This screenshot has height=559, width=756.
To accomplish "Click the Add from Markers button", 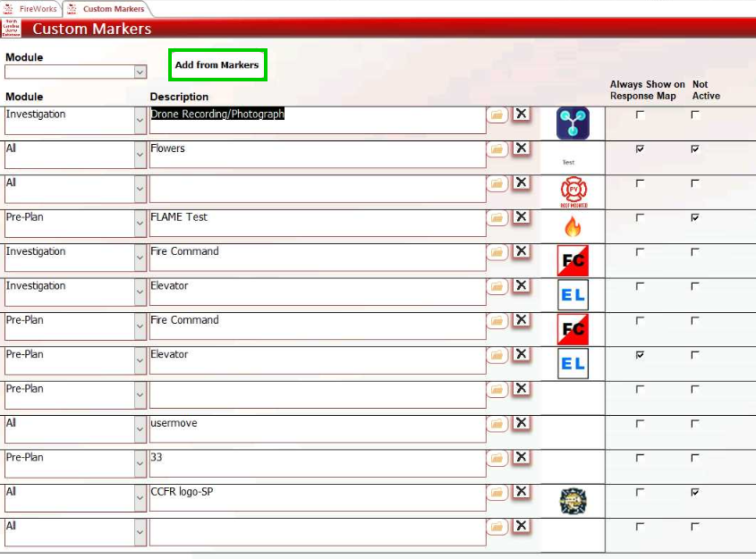I will pos(217,65).
